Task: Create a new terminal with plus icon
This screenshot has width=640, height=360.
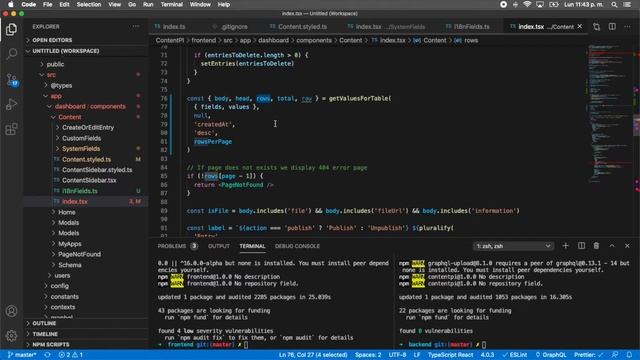Action: pos(565,246)
